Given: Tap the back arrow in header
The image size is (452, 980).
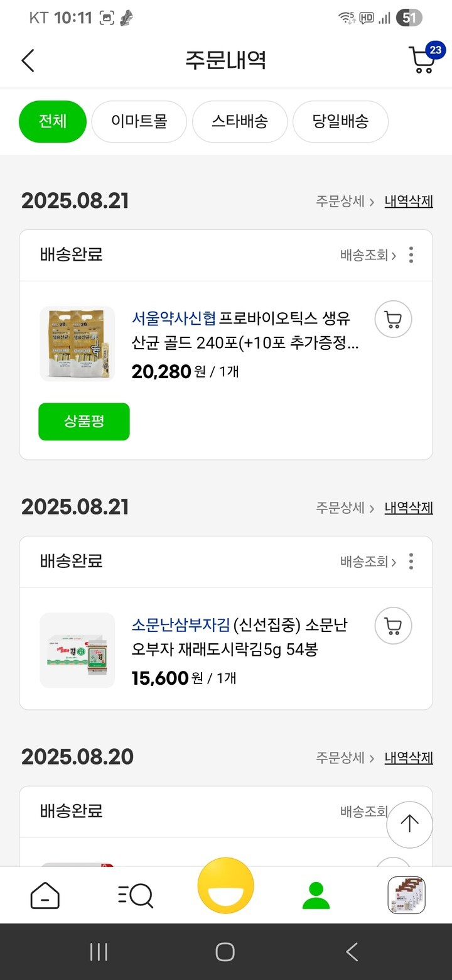Looking at the screenshot, I should coord(28,61).
